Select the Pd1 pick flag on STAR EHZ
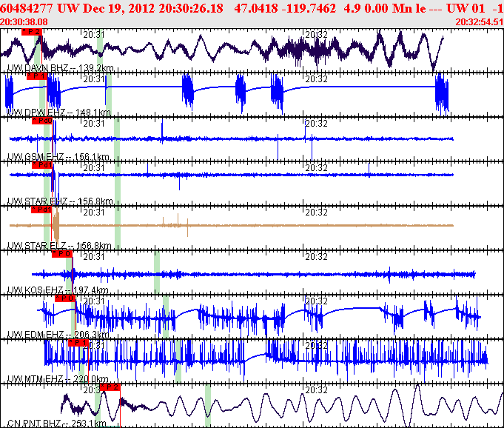Screen dimensions: 504x428 (42, 165)
